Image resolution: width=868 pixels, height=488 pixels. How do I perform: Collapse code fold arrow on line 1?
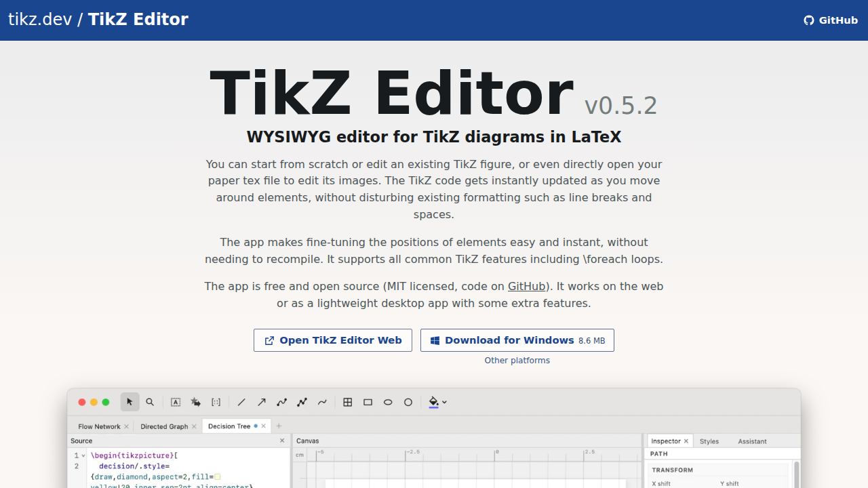pos(84,455)
